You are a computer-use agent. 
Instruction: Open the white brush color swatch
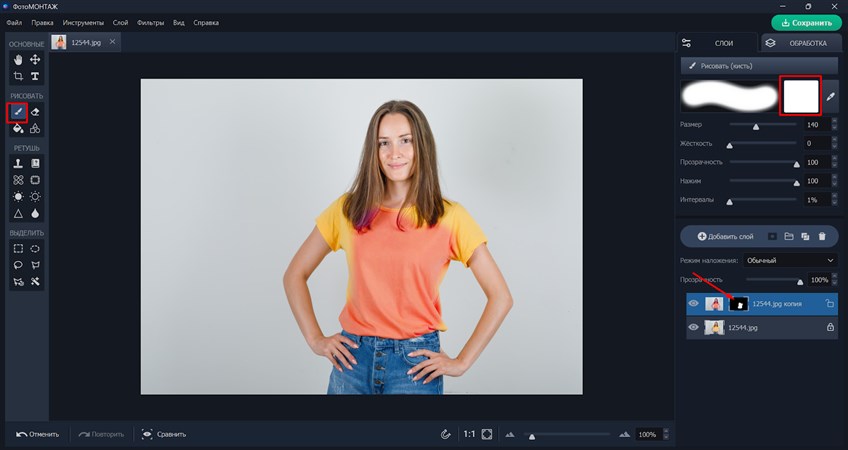point(800,96)
